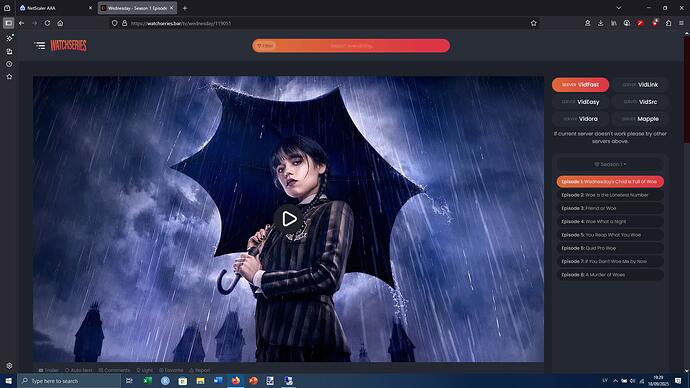Click the Windows taskbar search box
690x388 pixels.
tap(69, 381)
